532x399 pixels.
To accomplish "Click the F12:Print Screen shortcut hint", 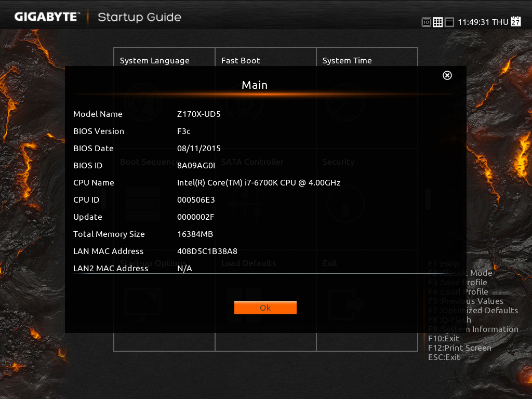I will [x=460, y=348].
